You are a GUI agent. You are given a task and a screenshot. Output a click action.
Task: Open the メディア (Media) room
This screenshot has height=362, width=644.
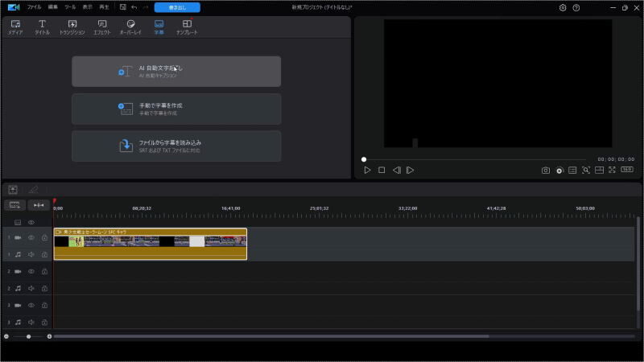(x=15, y=27)
